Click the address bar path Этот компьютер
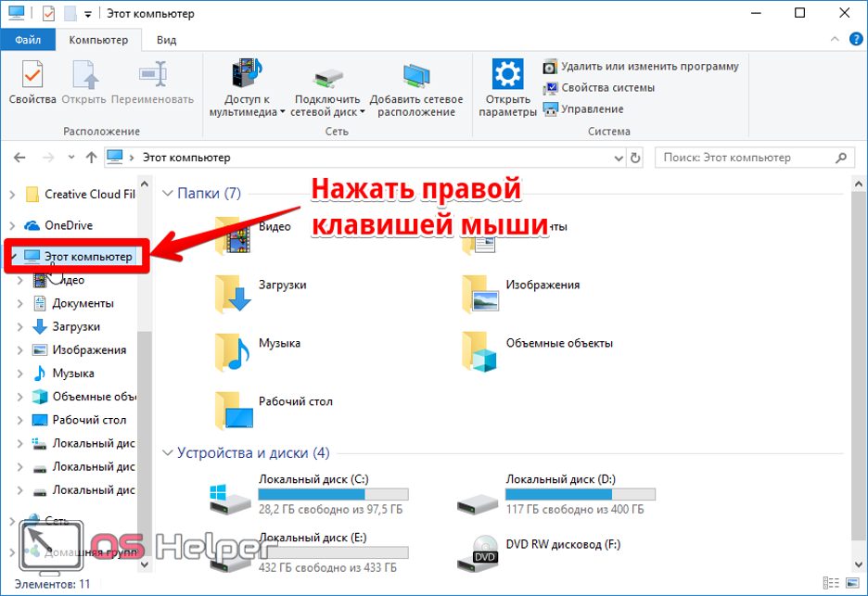 pos(186,158)
